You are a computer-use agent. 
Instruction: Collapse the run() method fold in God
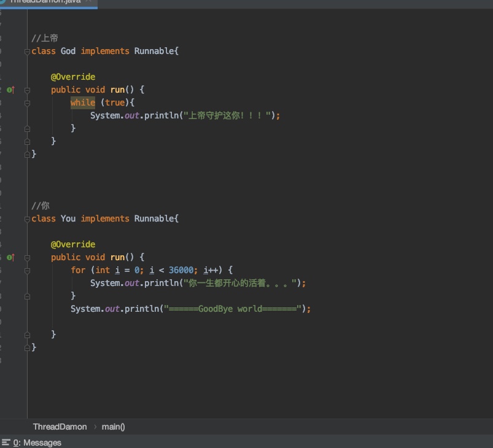27,90
